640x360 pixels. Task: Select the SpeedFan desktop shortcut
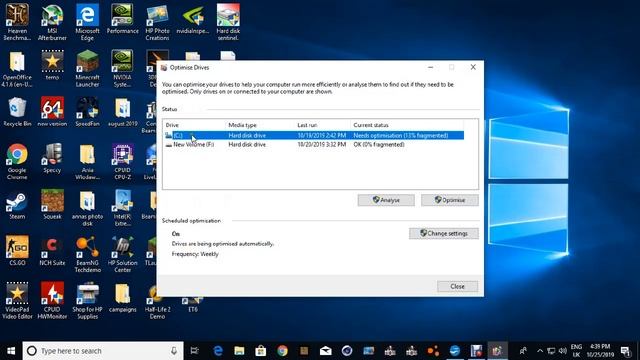coord(87,112)
